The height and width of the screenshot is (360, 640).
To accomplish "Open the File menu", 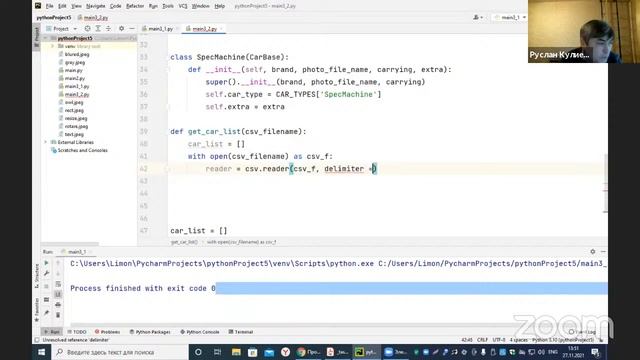I will (49, 6).
